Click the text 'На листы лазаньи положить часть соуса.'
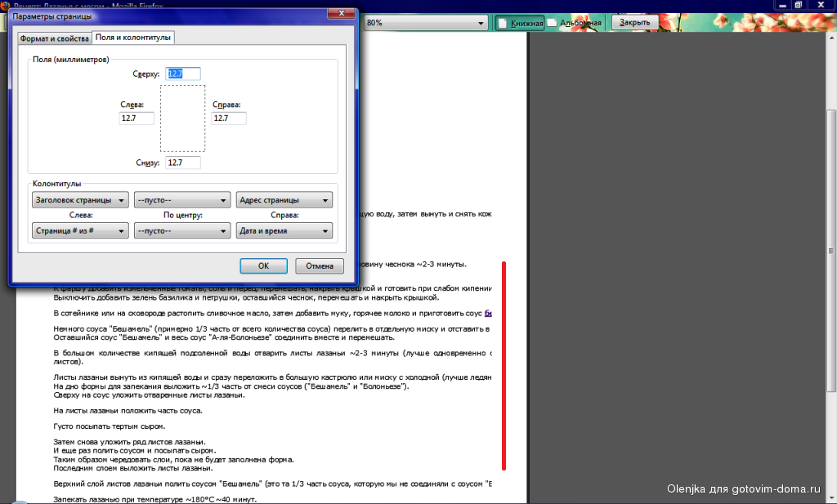The height and width of the screenshot is (504, 837). tap(128, 411)
